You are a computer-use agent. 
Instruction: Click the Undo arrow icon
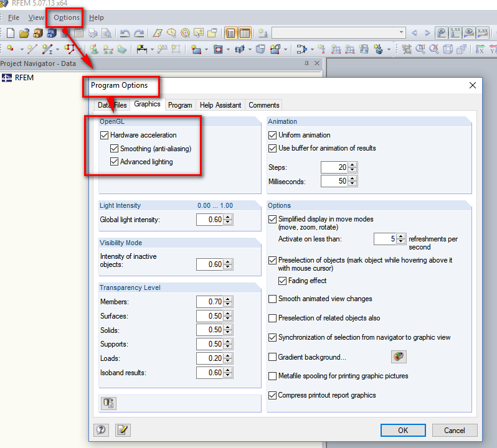(x=125, y=33)
